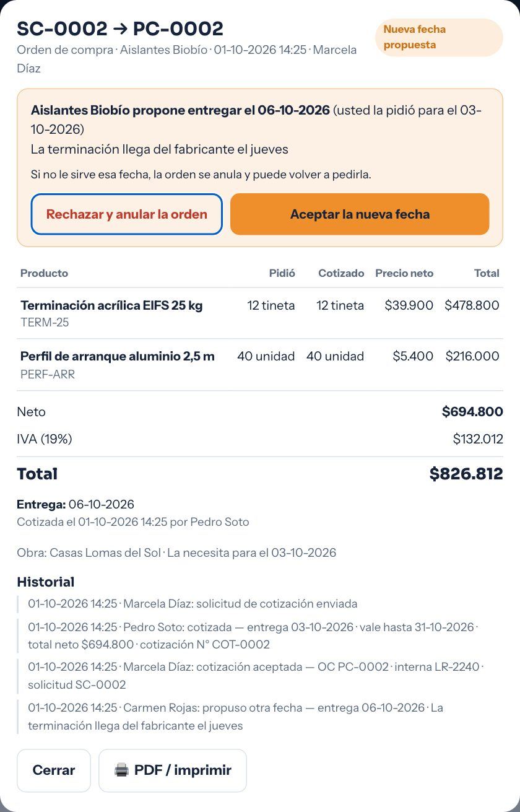Click the Precio neto column header
The width and height of the screenshot is (520, 812).
[404, 273]
